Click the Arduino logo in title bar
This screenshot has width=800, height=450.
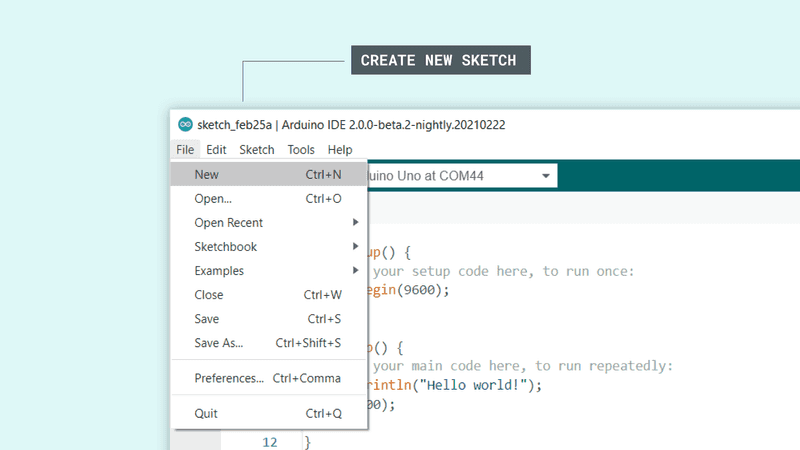click(x=185, y=124)
